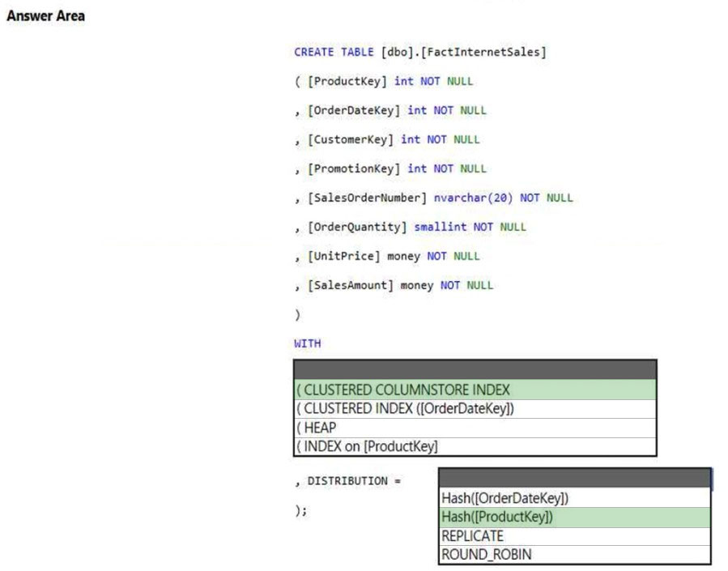Image resolution: width=728 pixels, height=571 pixels.
Task: Click the [SalesOrderNumber] column name
Action: point(367,198)
